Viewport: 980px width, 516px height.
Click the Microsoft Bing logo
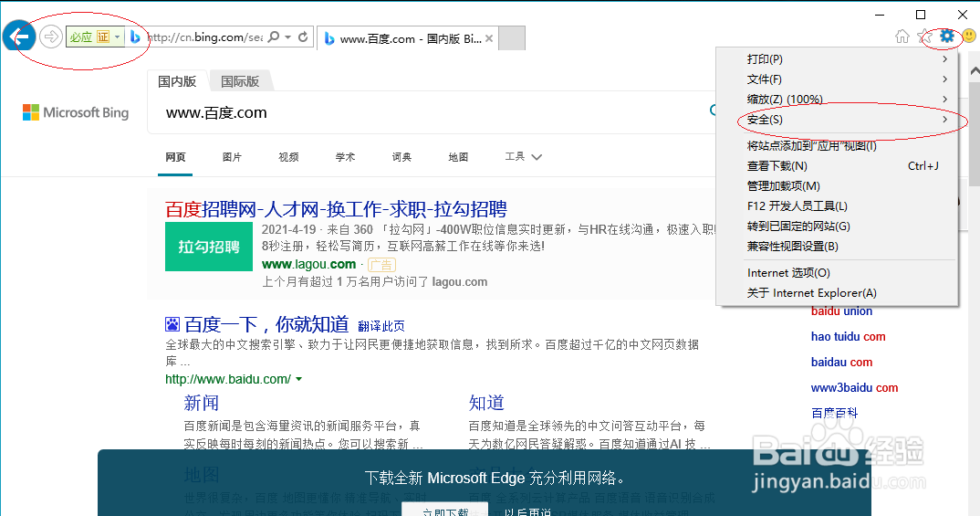[x=76, y=112]
